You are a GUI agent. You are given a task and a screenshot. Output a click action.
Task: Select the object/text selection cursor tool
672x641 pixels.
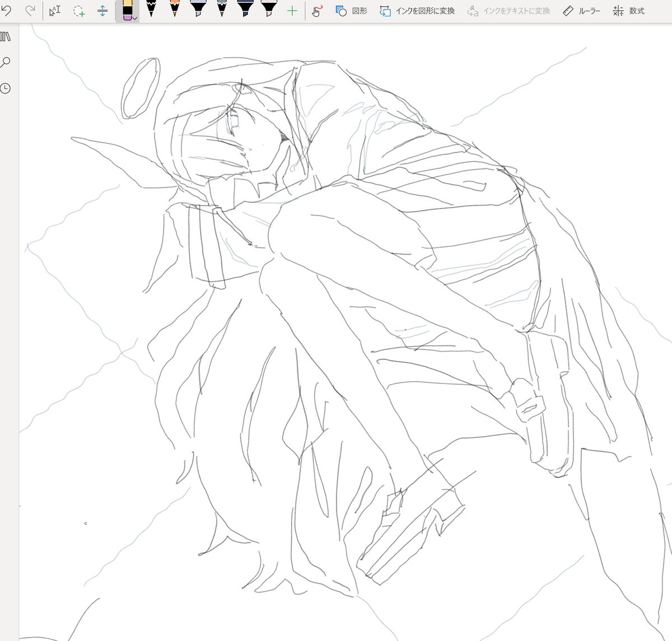click(x=54, y=11)
